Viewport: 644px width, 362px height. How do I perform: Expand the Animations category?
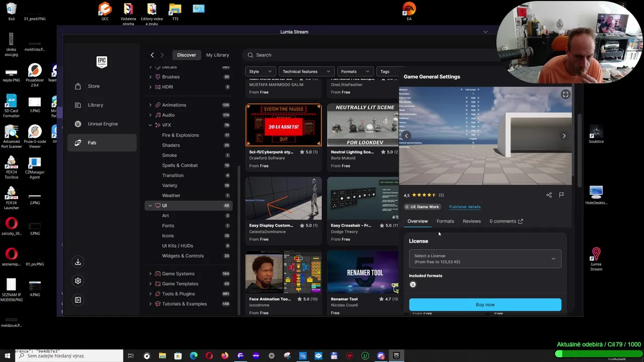150,105
